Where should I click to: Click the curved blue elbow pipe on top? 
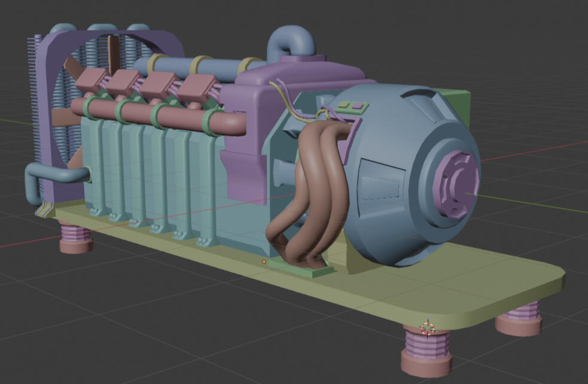click(291, 42)
